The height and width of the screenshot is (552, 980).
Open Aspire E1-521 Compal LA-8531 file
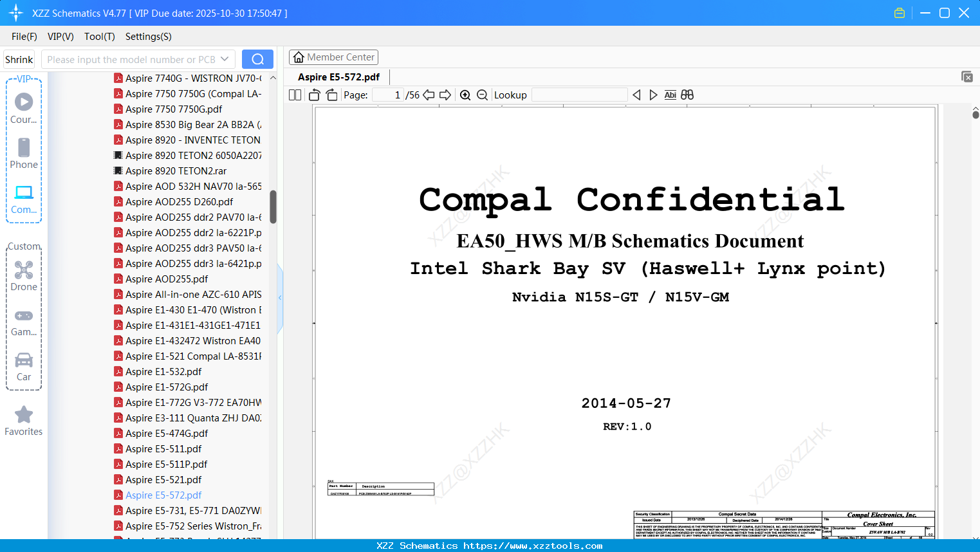click(x=188, y=356)
